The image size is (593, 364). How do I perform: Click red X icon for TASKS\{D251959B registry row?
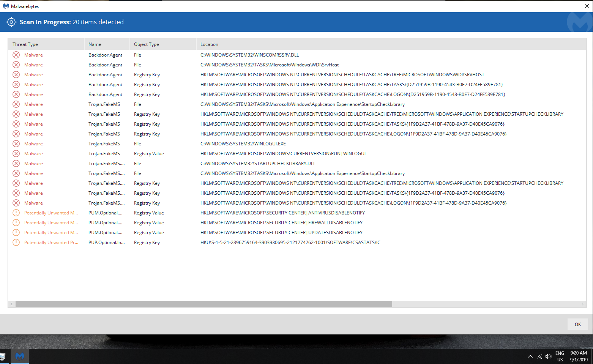point(16,85)
